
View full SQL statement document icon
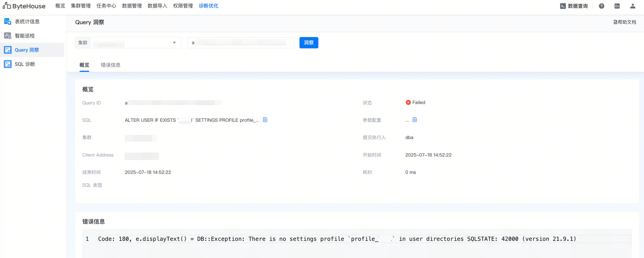pos(265,120)
